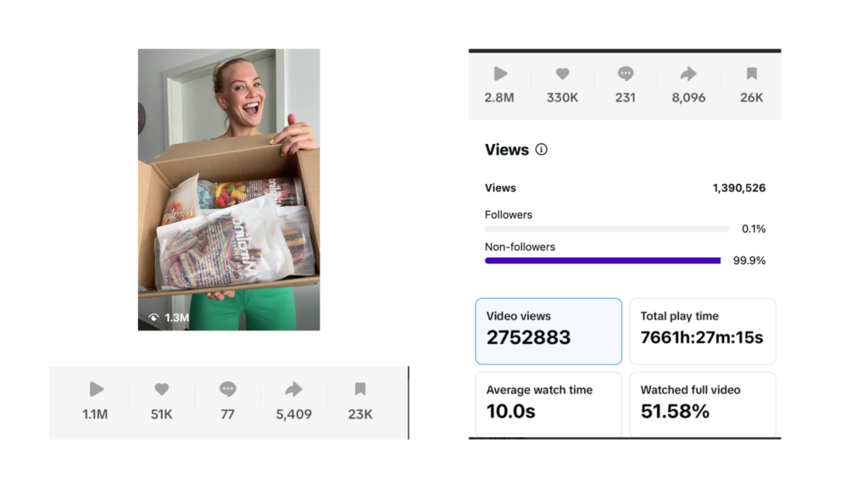Click the purple Non-followers progress bar
Image resolution: width=868 pixels, height=488 pixels.
pos(603,261)
